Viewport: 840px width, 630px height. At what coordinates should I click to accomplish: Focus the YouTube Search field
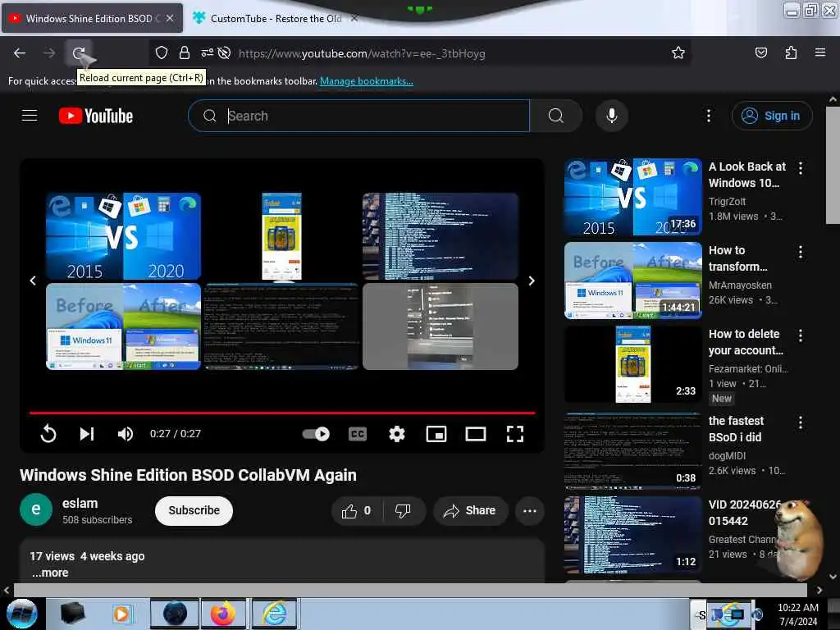(x=358, y=116)
